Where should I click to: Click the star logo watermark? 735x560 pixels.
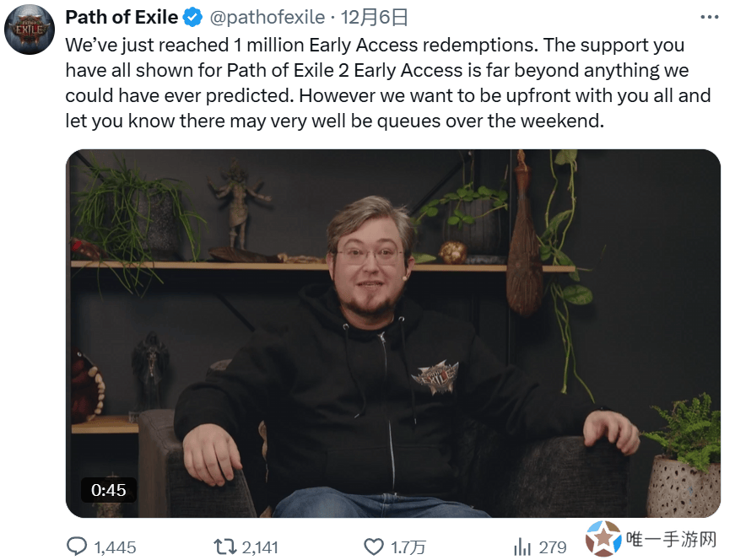pyautogui.click(x=603, y=538)
